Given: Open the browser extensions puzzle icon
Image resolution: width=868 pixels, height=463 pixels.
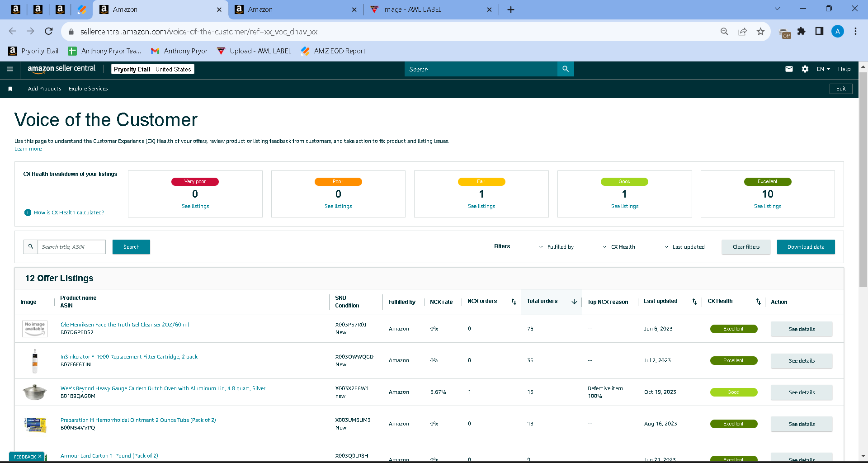Looking at the screenshot, I should 802,31.
